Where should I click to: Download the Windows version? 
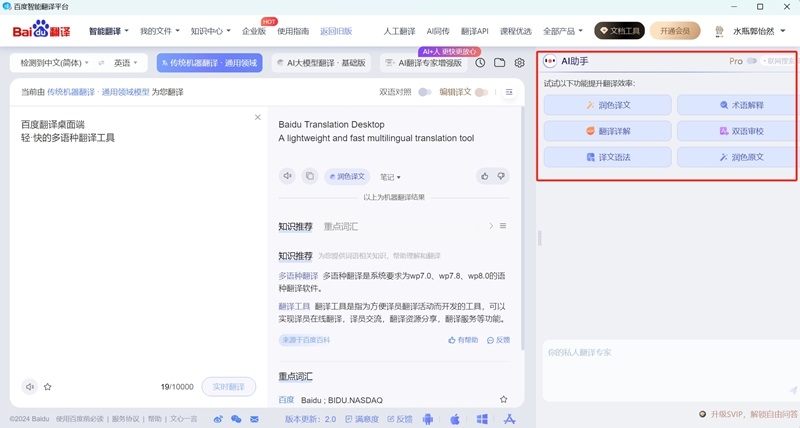(482, 419)
